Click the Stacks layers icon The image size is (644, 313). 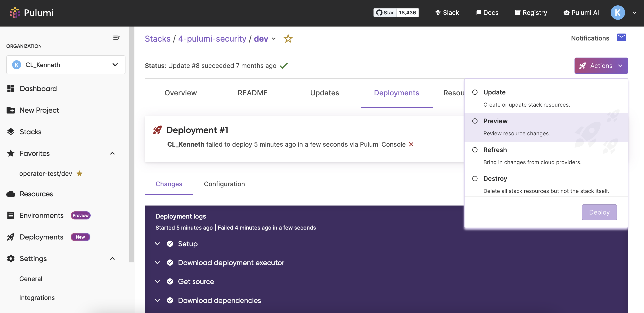point(11,132)
